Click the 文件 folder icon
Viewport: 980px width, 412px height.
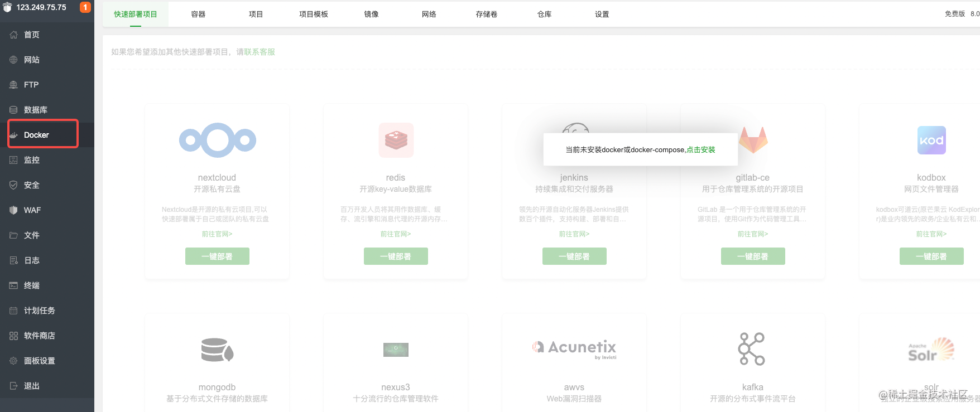(13, 235)
